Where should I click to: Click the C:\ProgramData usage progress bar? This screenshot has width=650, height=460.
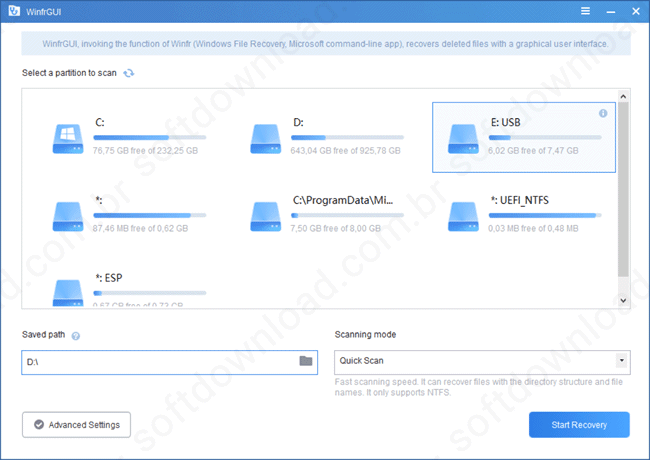click(x=347, y=215)
